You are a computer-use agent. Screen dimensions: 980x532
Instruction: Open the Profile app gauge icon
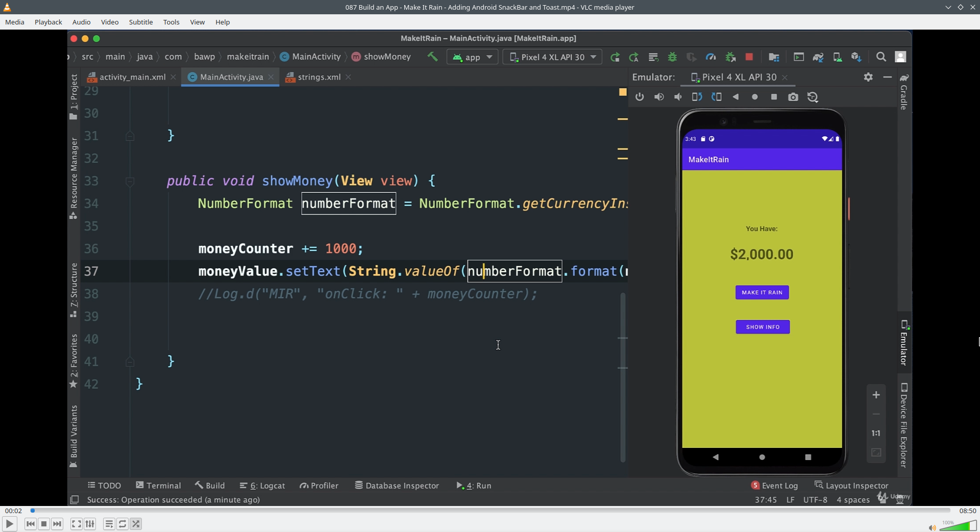click(710, 57)
